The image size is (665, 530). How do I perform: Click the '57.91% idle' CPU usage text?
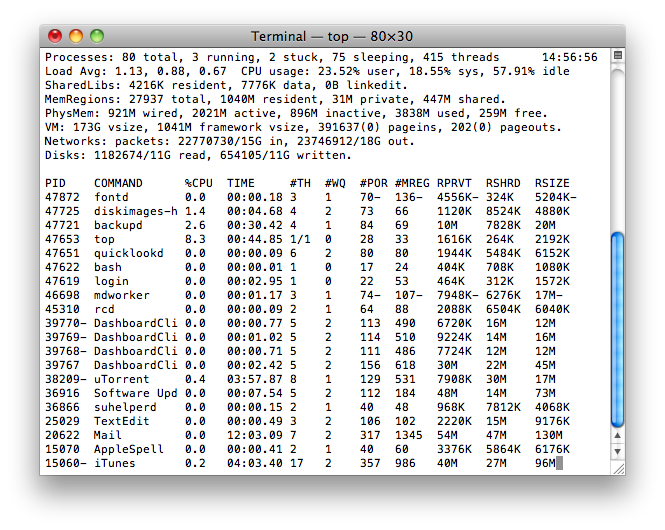point(531,71)
